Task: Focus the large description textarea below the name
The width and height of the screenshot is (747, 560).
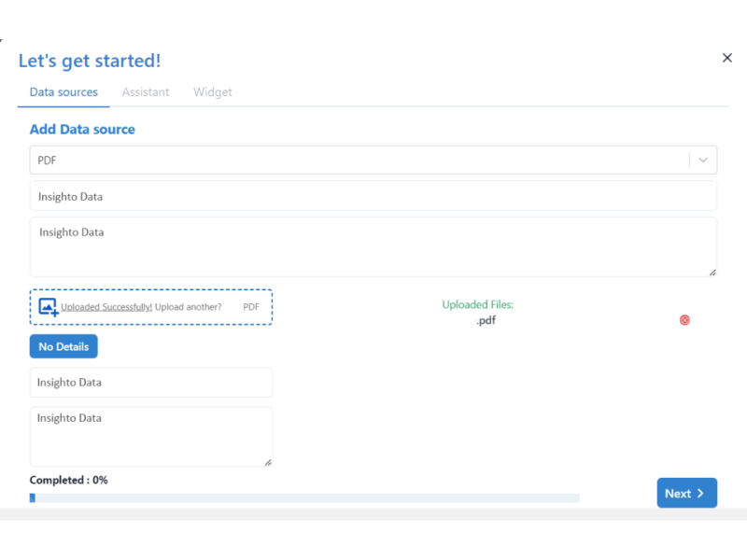Action: (x=373, y=247)
